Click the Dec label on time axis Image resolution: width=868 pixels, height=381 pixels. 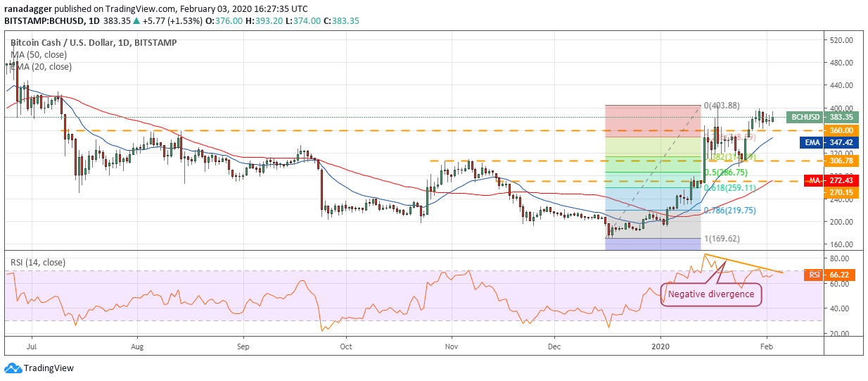554,346
